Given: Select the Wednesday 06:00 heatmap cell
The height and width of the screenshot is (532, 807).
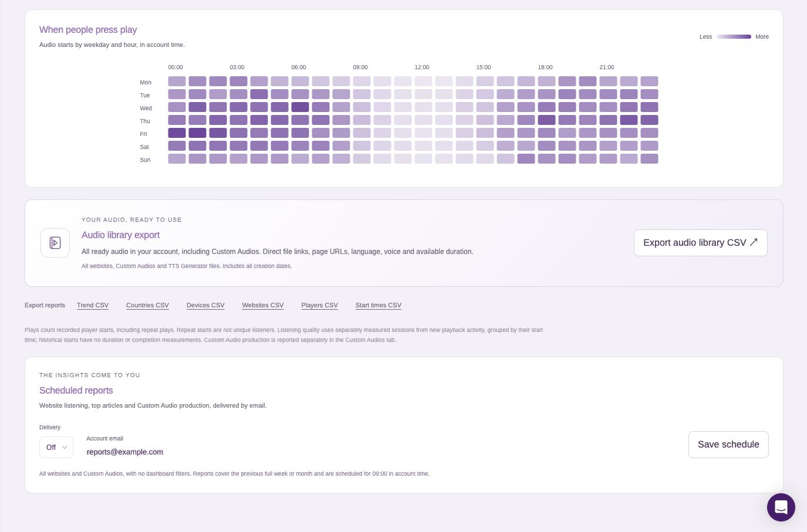Looking at the screenshot, I should (300, 107).
